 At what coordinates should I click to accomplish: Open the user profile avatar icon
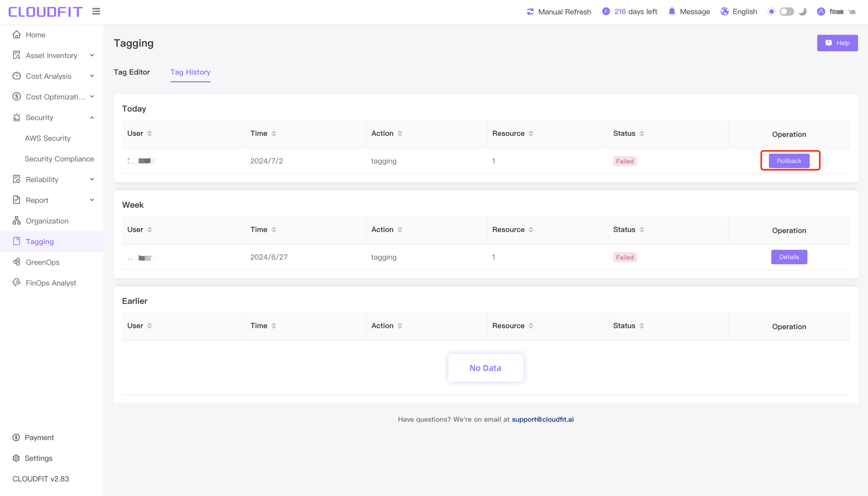tap(821, 11)
